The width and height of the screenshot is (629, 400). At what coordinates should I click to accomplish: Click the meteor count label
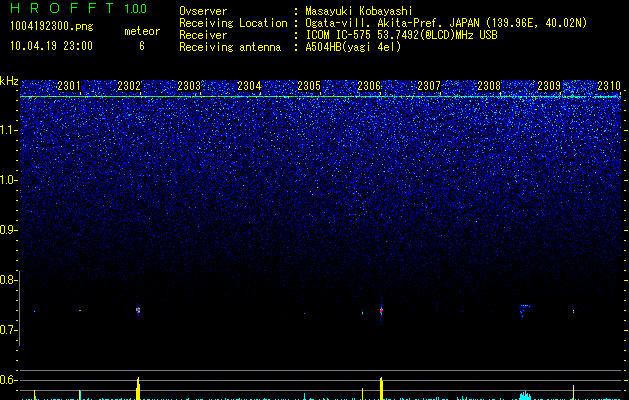[x=142, y=31]
